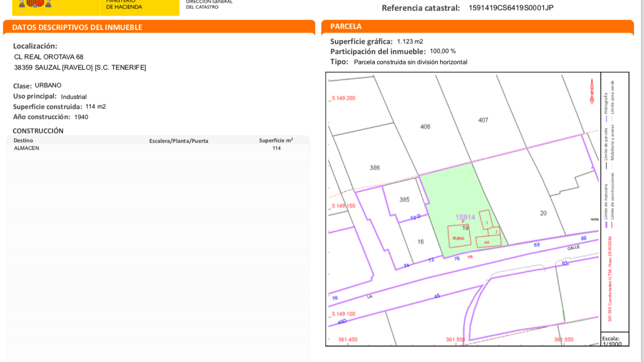Viewport: 644px width, 362px height.
Task: Click the north arrow compass icon on map
Action: [592, 92]
